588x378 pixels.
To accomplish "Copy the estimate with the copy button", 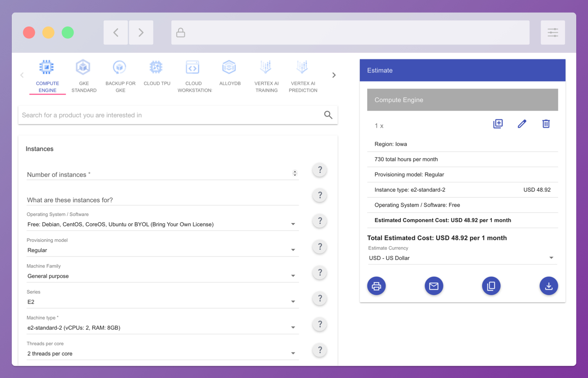I will click(x=491, y=286).
